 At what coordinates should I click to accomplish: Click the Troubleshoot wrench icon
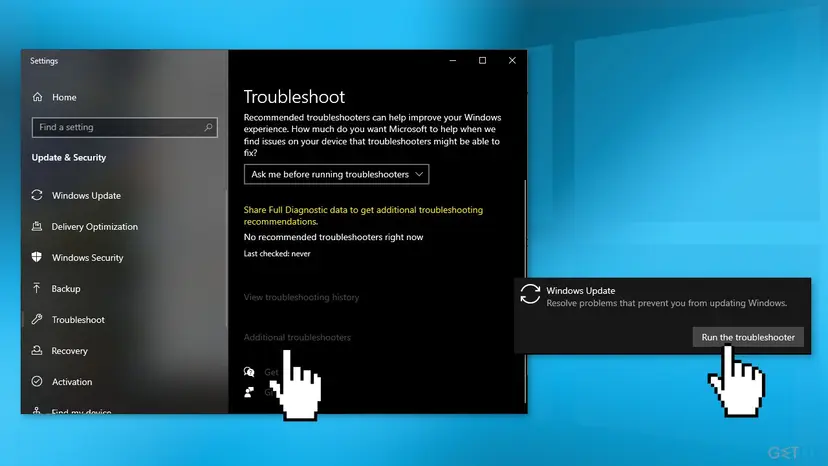(37, 319)
